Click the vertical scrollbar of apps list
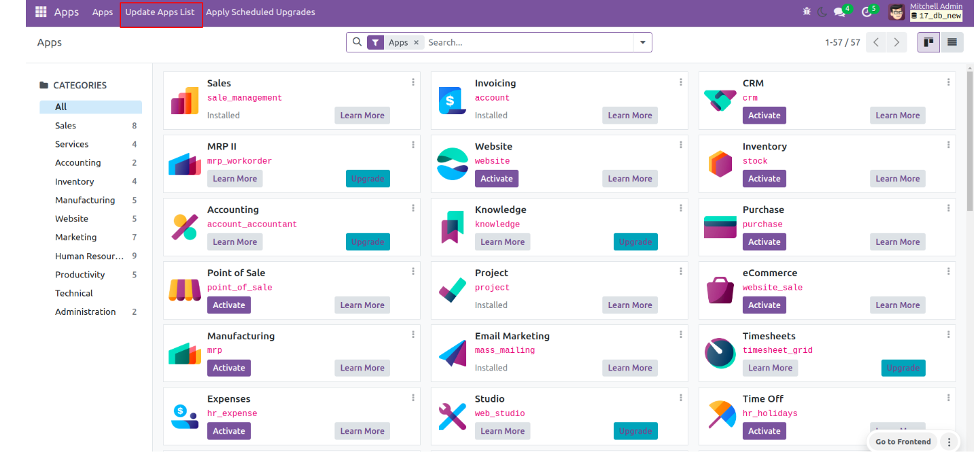 click(970, 141)
